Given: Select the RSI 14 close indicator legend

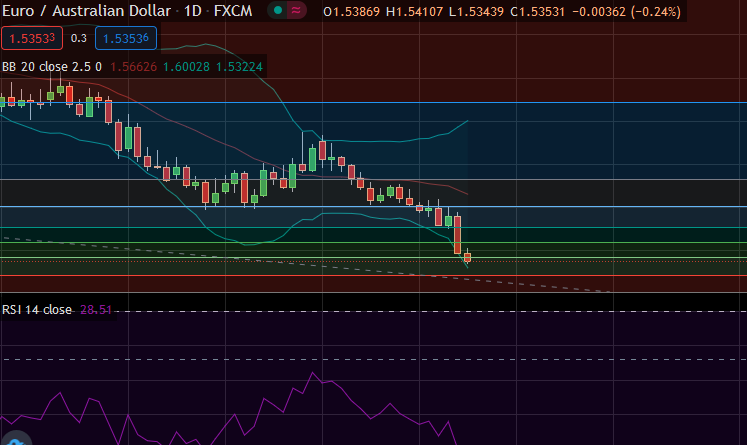Looking at the screenshot, I should pos(37,310).
